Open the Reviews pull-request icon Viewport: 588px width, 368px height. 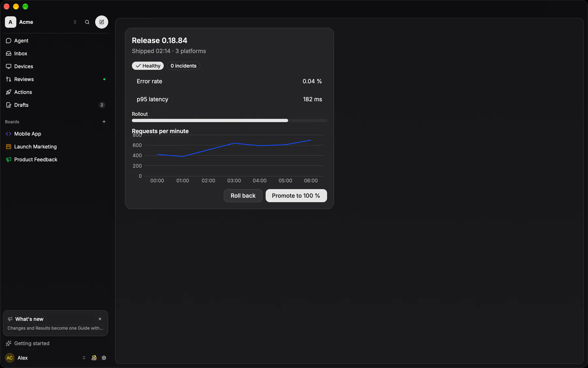click(8, 79)
